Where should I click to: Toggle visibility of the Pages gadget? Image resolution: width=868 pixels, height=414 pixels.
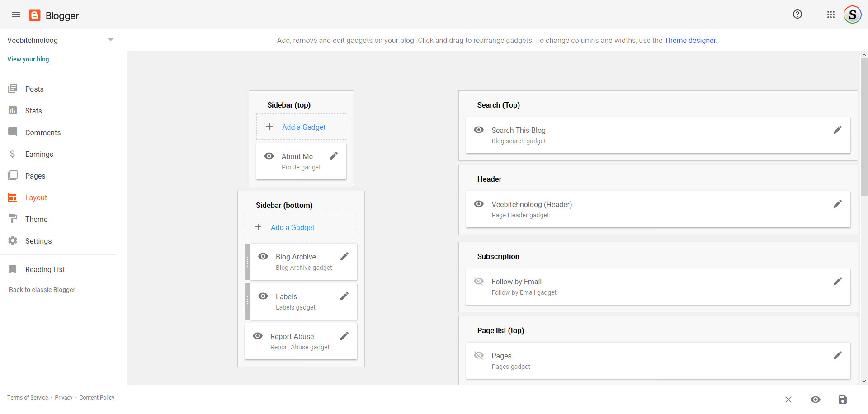479,356
